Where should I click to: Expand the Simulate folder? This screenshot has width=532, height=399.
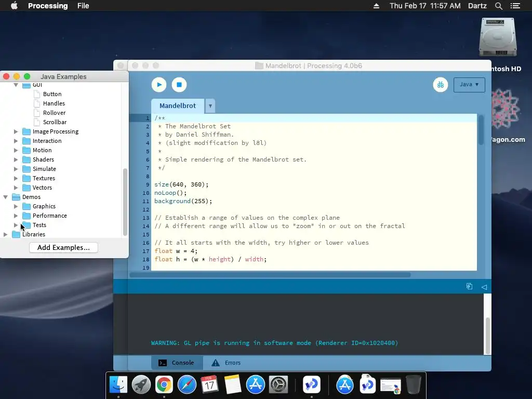coord(16,169)
